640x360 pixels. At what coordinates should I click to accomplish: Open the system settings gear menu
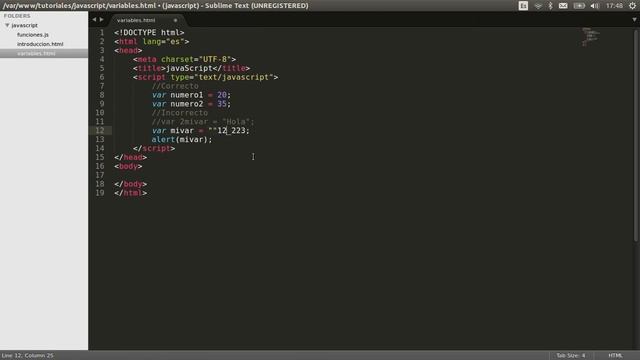[x=632, y=6]
